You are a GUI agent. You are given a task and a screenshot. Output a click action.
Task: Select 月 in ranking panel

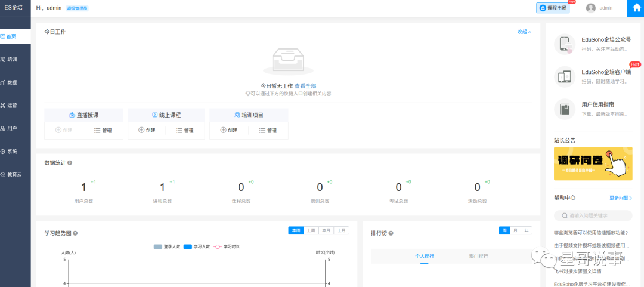[x=515, y=230]
